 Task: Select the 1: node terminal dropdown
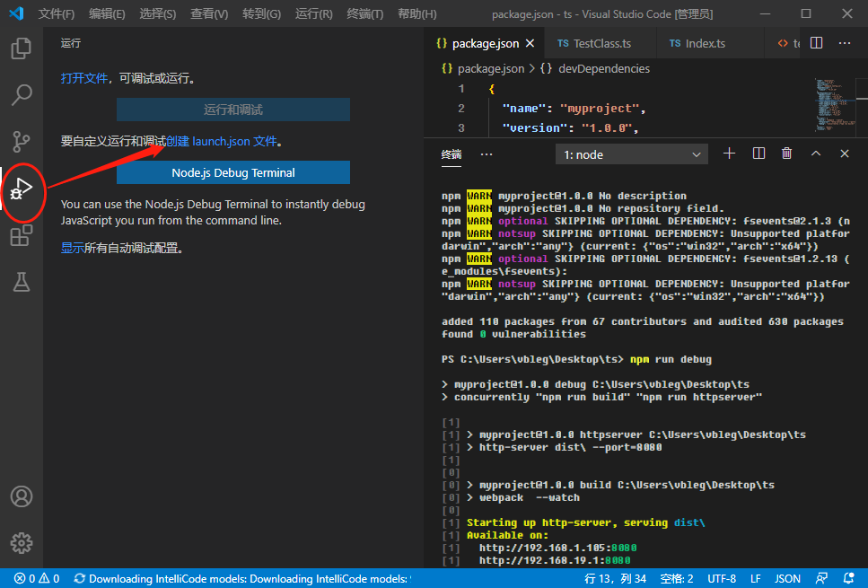point(632,154)
